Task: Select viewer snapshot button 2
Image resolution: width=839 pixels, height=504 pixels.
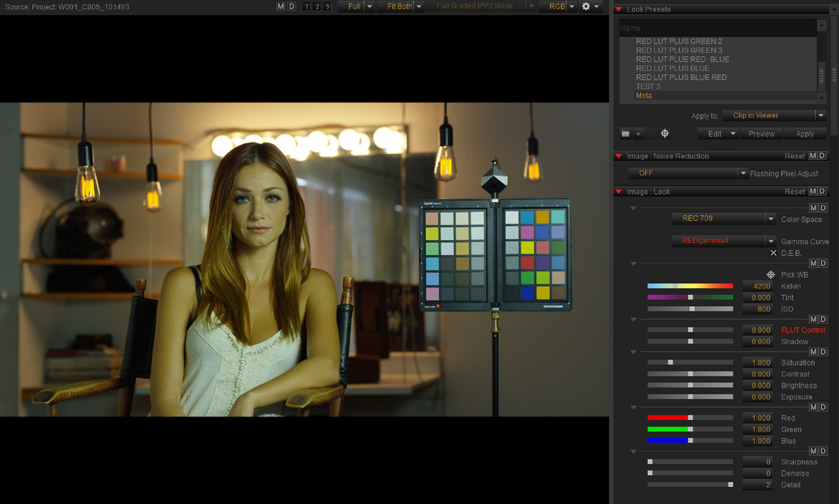Action: (317, 7)
